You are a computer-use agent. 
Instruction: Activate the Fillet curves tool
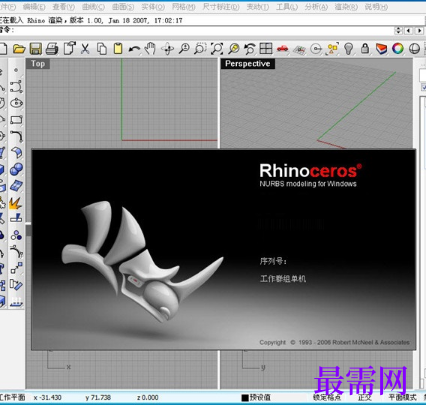pos(16,136)
